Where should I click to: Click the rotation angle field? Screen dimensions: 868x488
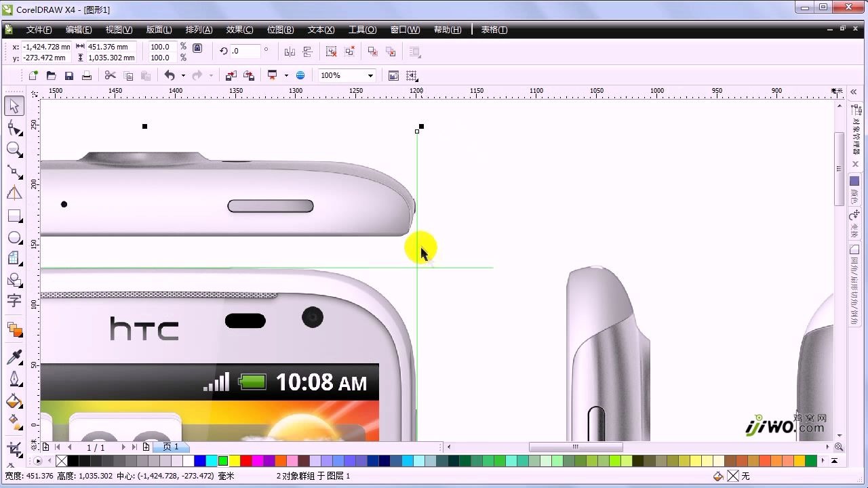click(245, 51)
